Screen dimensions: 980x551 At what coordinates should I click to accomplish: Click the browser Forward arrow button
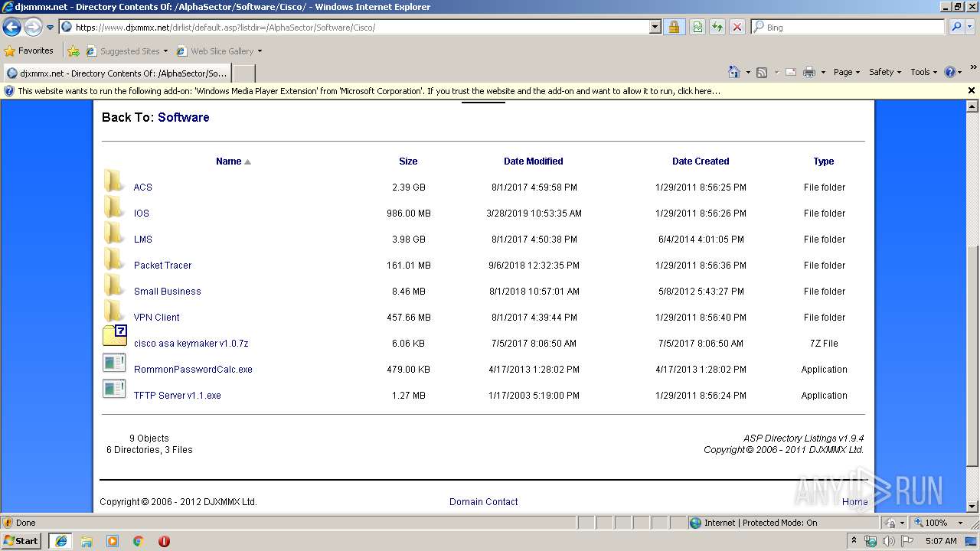[33, 28]
